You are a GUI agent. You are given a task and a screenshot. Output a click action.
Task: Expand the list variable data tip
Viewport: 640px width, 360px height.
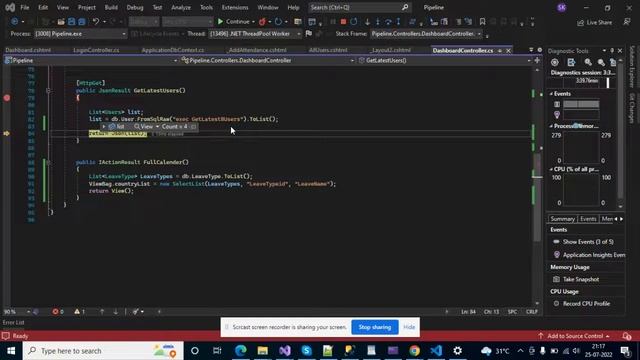[104, 127]
